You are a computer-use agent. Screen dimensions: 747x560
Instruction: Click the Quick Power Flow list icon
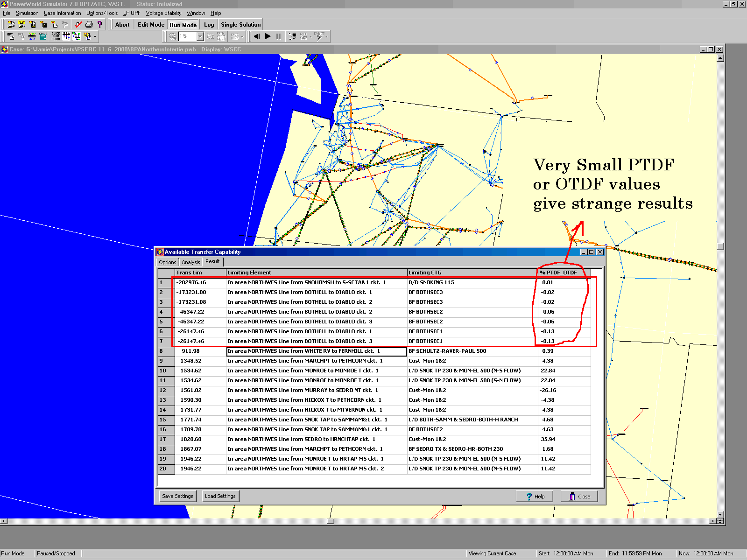[56, 36]
